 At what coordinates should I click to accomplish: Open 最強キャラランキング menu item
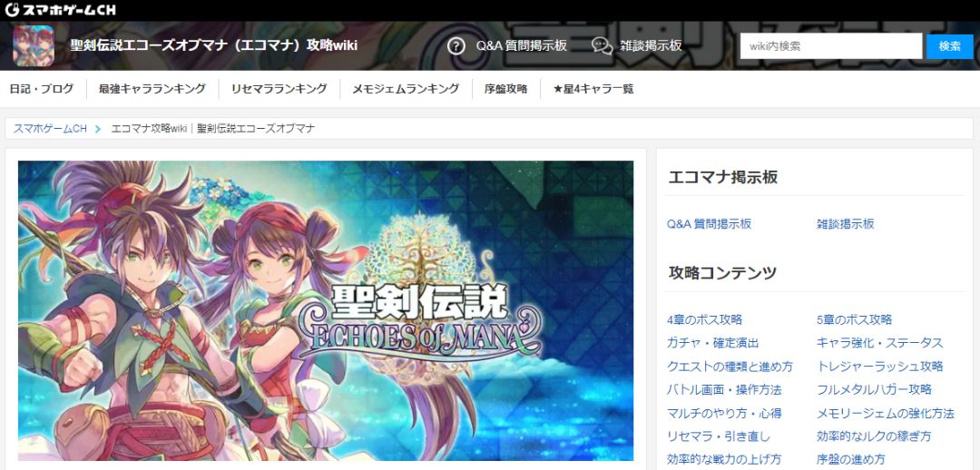tap(152, 89)
